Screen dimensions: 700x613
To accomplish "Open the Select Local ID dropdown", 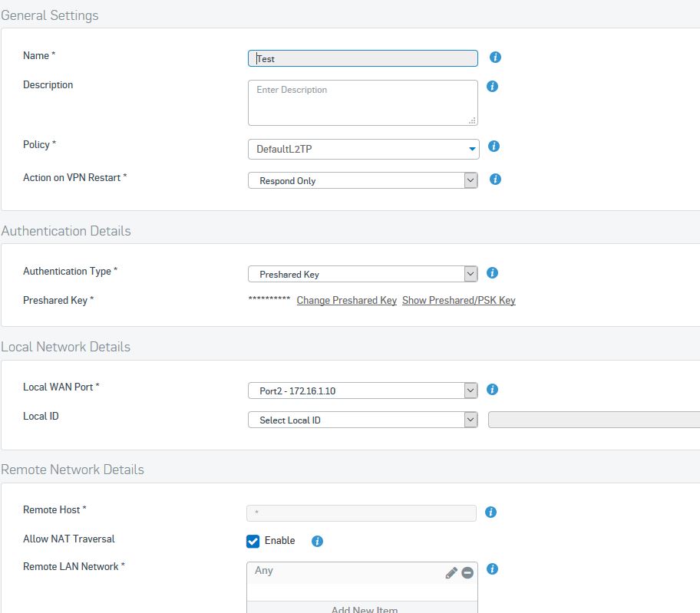I will click(x=362, y=420).
